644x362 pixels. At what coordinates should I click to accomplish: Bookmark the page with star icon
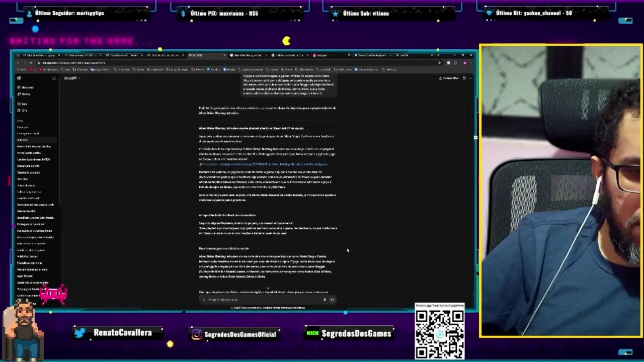[440, 63]
